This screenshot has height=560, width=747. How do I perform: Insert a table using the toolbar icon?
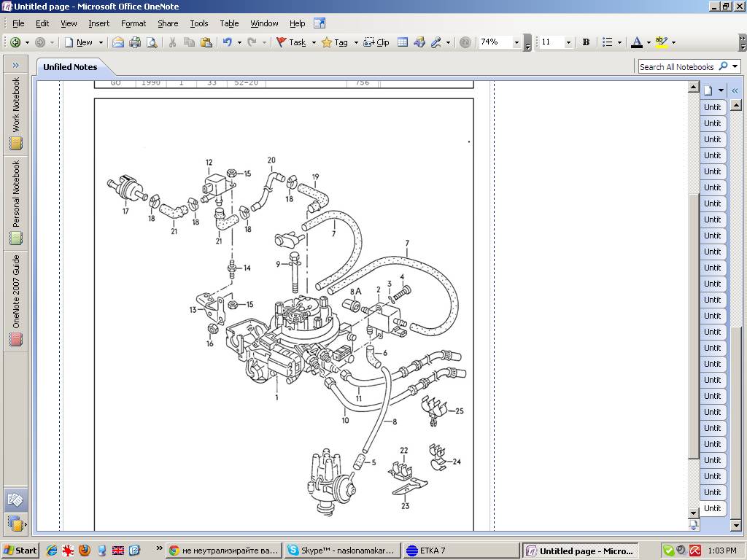pyautogui.click(x=402, y=42)
